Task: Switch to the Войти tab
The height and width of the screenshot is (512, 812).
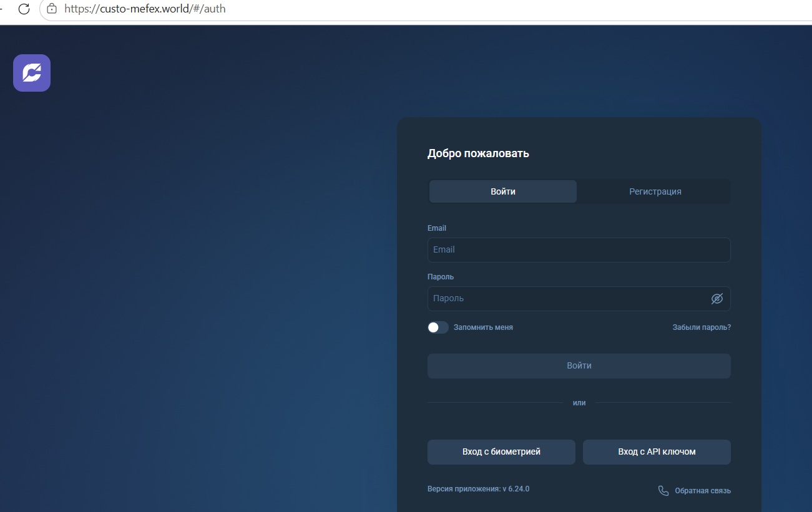Action: [503, 191]
